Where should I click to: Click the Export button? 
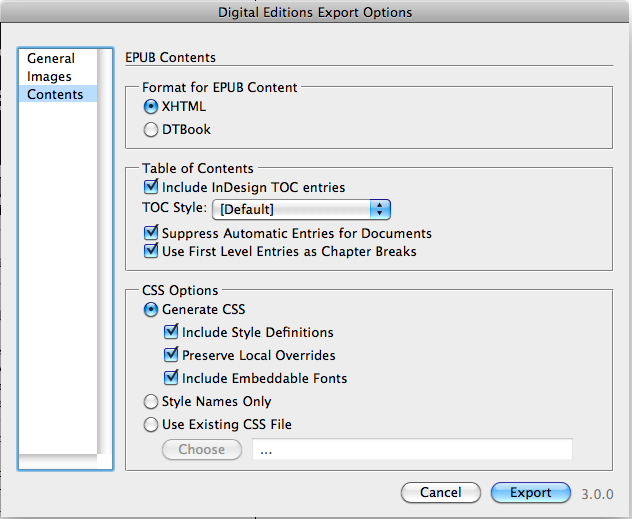(x=531, y=492)
